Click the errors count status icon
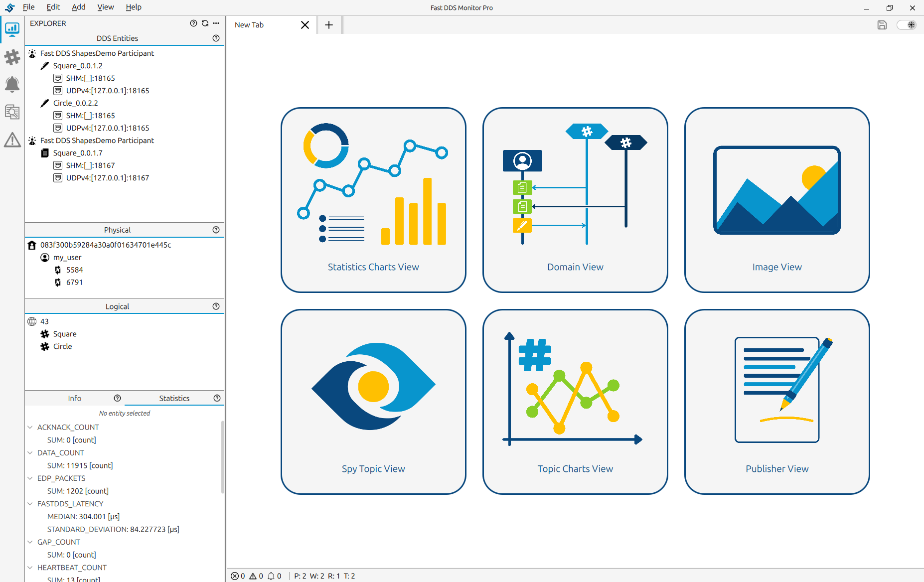This screenshot has height=582, width=924. point(234,576)
